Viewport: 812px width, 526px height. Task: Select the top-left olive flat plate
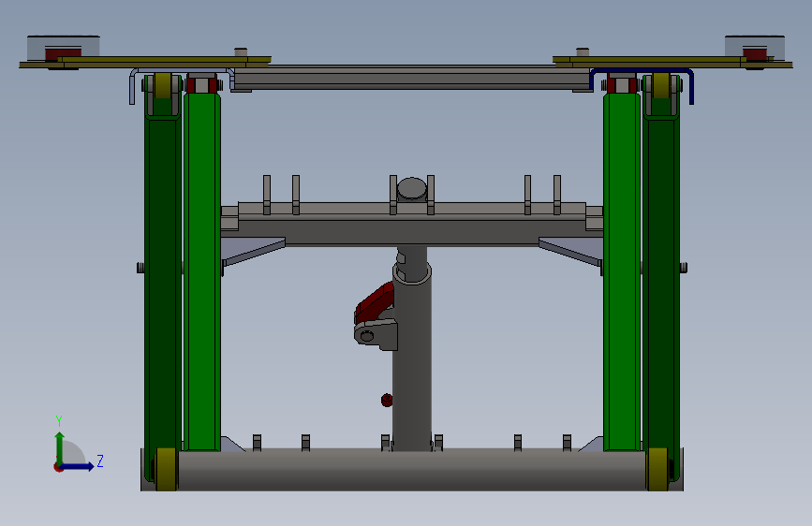pos(145,62)
